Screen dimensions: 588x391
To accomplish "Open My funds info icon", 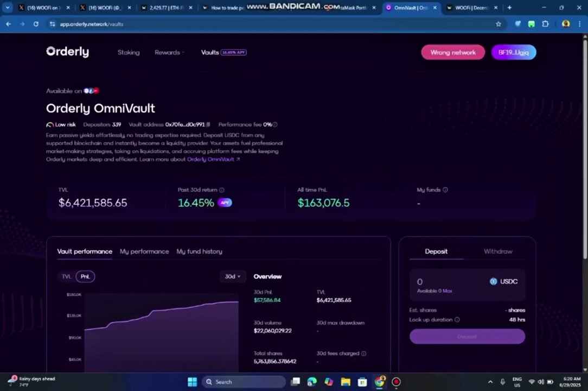I will 445,190.
